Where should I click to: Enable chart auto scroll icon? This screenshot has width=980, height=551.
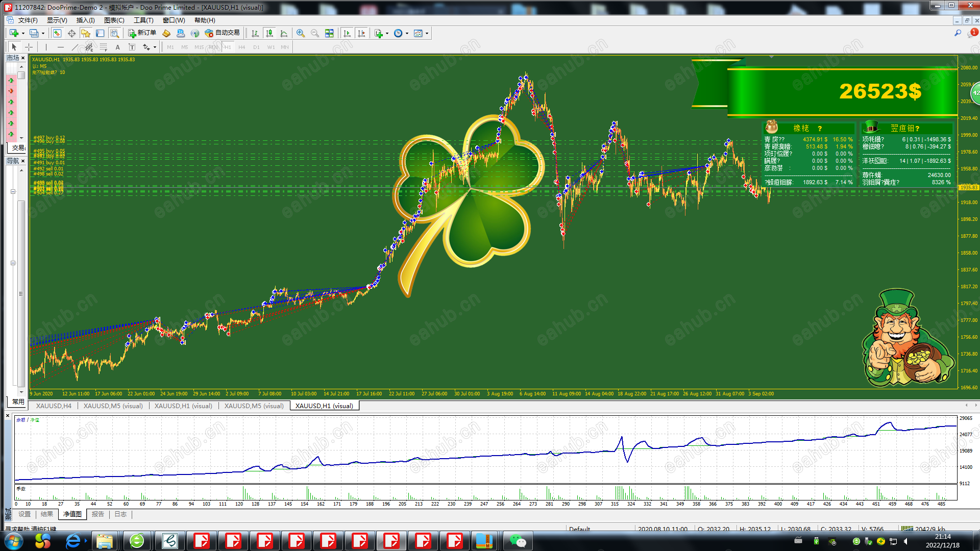[x=347, y=33]
